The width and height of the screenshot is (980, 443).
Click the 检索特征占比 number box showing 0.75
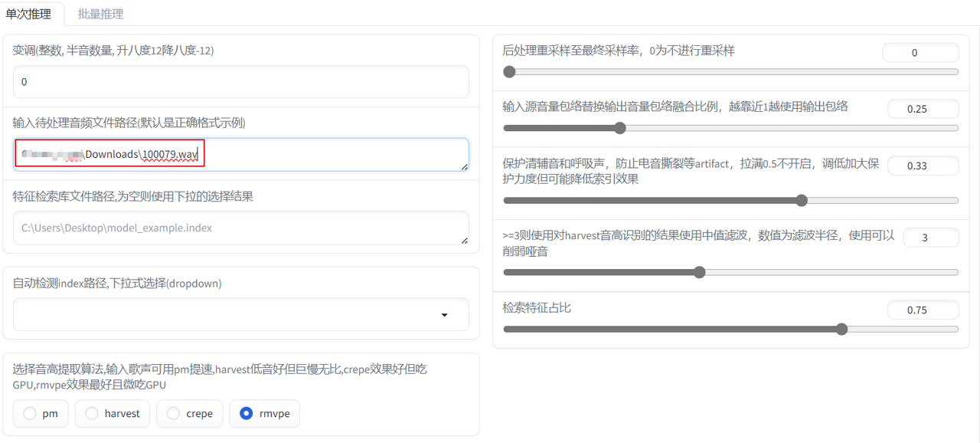pos(922,310)
